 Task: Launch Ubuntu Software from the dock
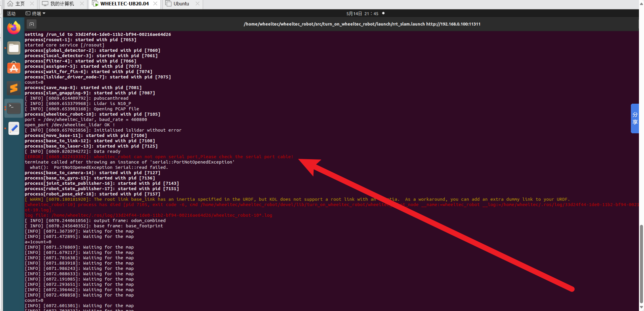14,68
